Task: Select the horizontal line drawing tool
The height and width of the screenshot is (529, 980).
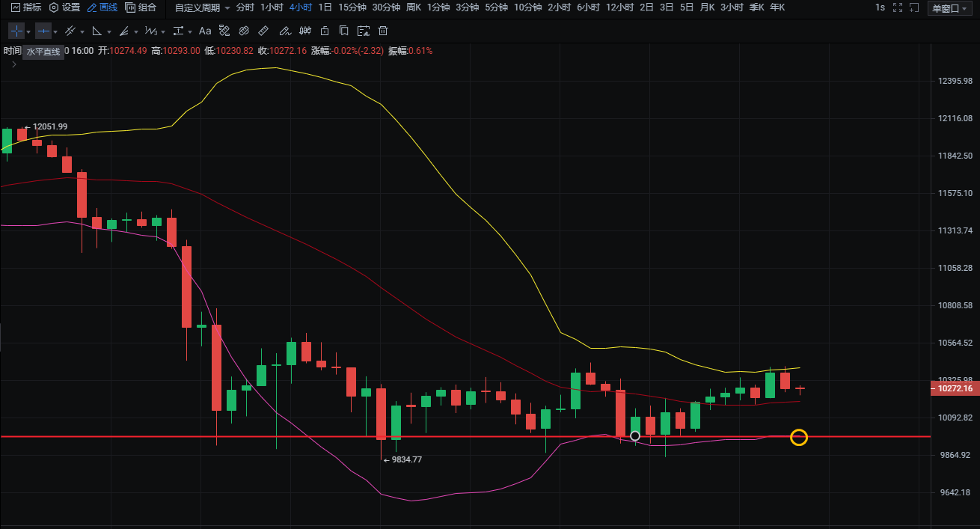Action: click(x=43, y=31)
